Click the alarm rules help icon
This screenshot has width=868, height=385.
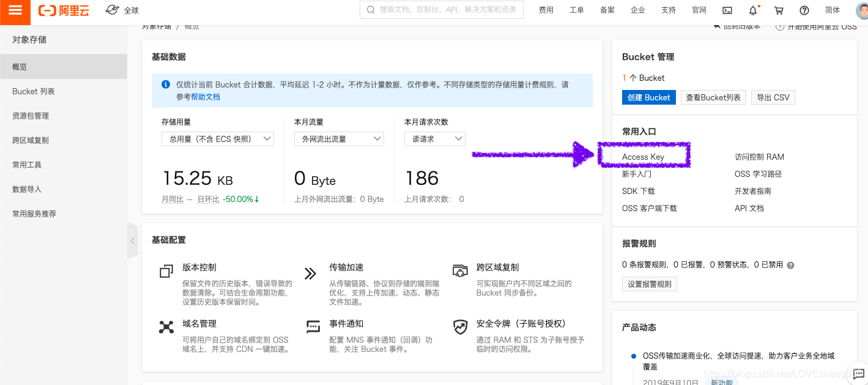[x=791, y=266]
